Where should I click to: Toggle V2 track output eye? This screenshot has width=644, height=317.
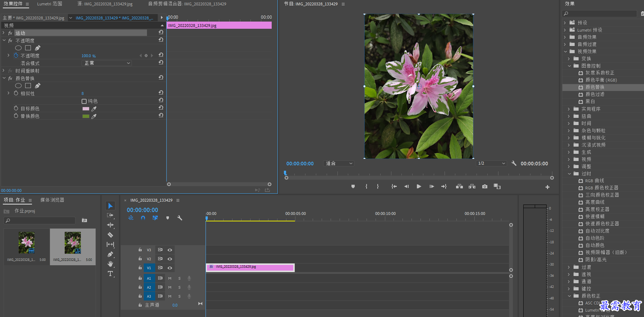(x=170, y=259)
